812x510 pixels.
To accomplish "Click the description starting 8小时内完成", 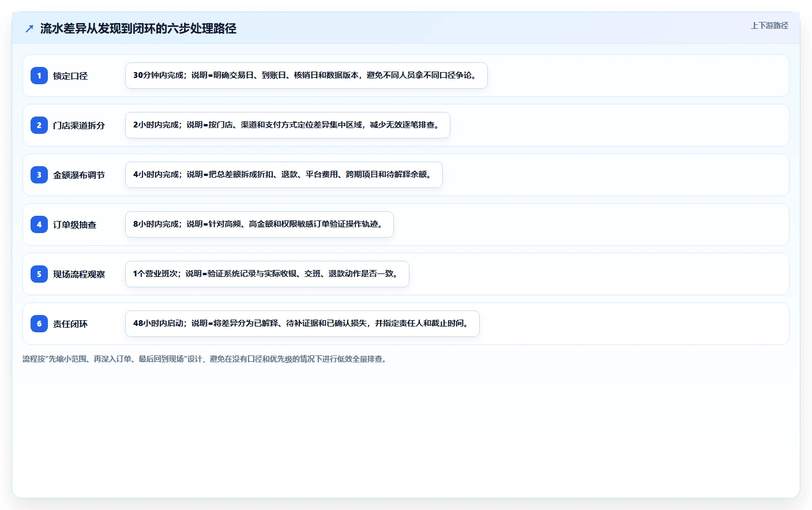I will (x=260, y=224).
